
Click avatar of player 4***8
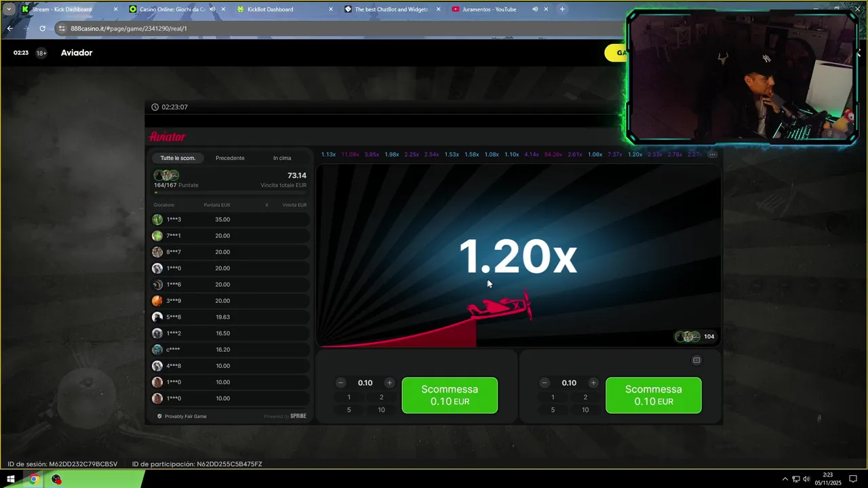click(x=157, y=366)
